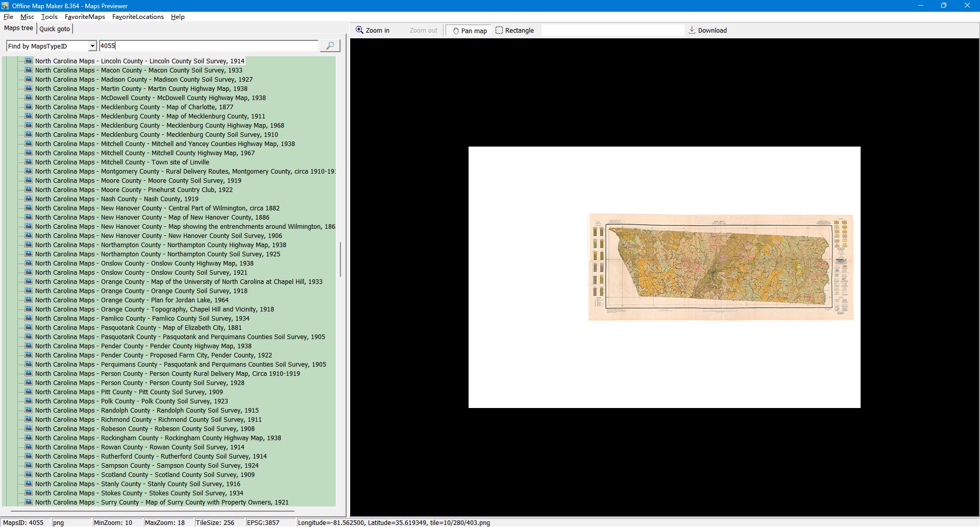Click the maps tree vertical scrollbar thumb
The width and height of the screenshot is (980, 527).
(x=340, y=259)
